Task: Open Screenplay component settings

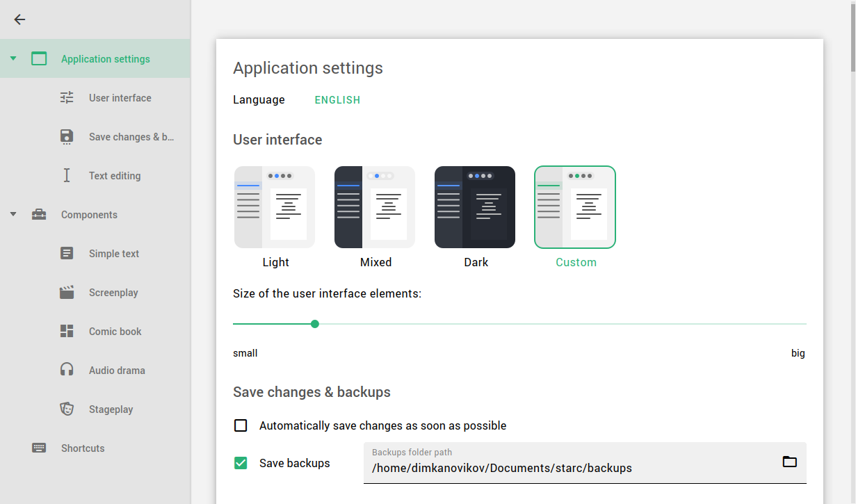Action: (x=95, y=293)
